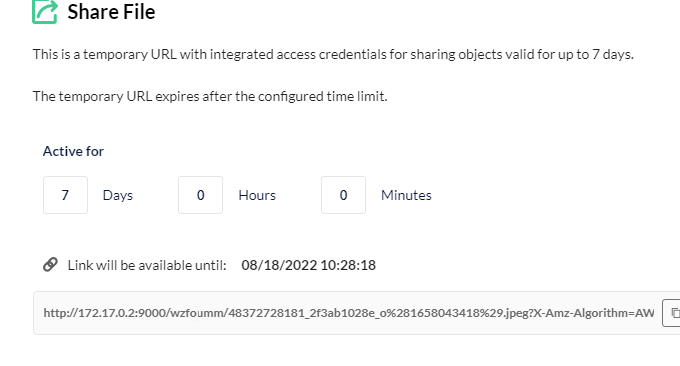Click the temporary URL description sentence
680x366 pixels.
pyautogui.click(x=333, y=54)
